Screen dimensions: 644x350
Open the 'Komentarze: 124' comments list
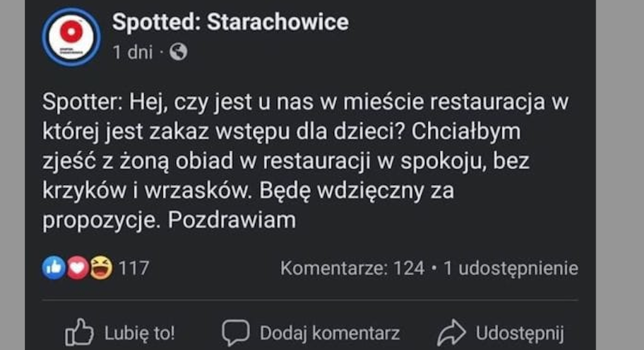click(352, 268)
